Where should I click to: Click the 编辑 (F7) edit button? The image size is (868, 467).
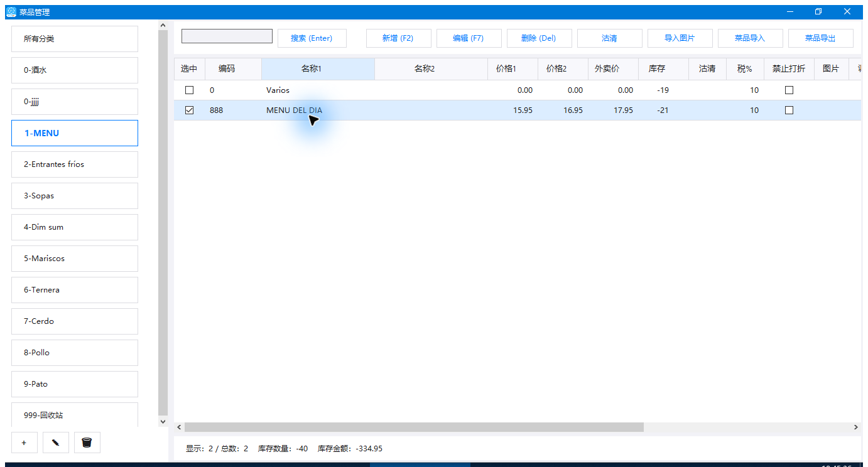[469, 38]
